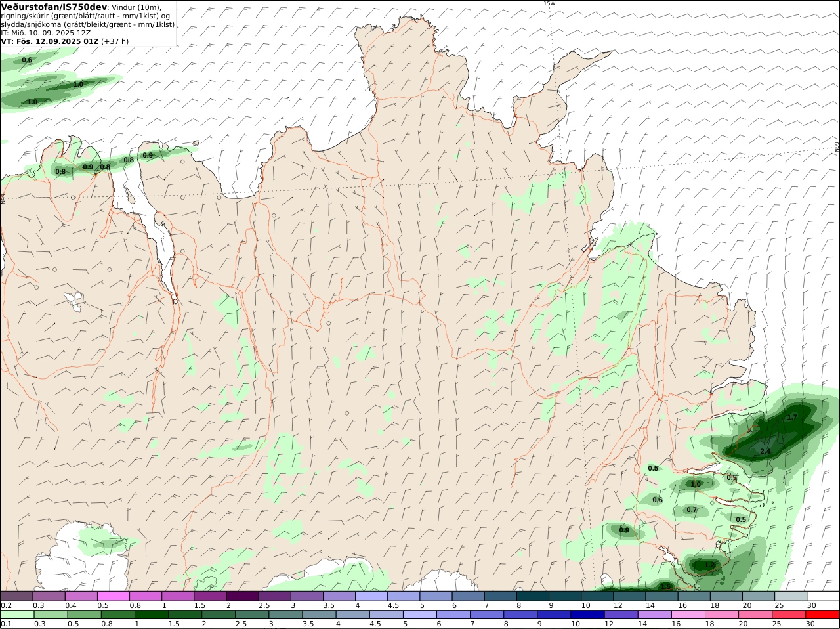Select the white swatch ending the snow scale
The image size is (840, 629).
click(823, 596)
